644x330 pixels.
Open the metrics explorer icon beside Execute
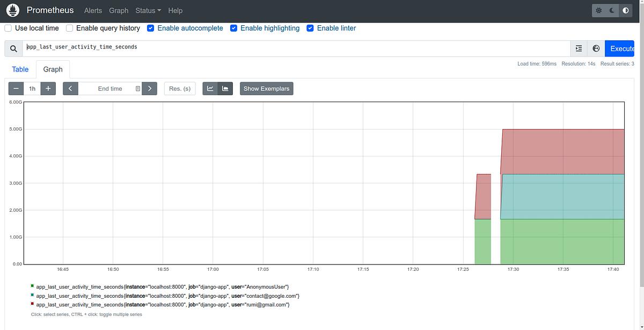[579, 48]
